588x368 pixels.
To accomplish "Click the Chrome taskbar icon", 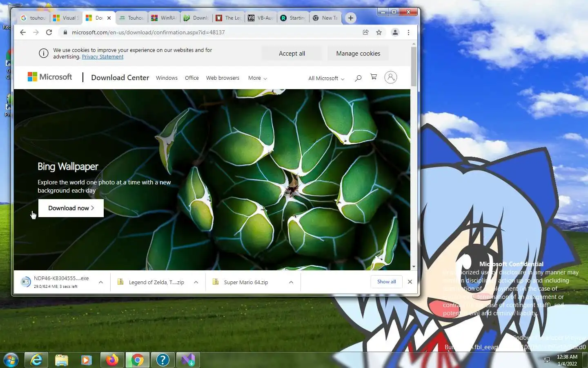I will tap(138, 360).
